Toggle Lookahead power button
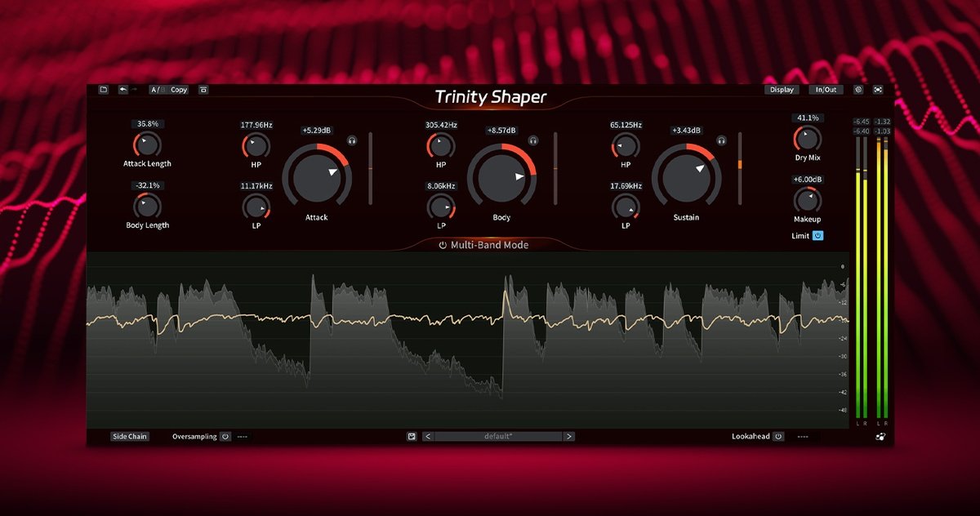Image resolution: width=980 pixels, height=516 pixels. click(778, 436)
